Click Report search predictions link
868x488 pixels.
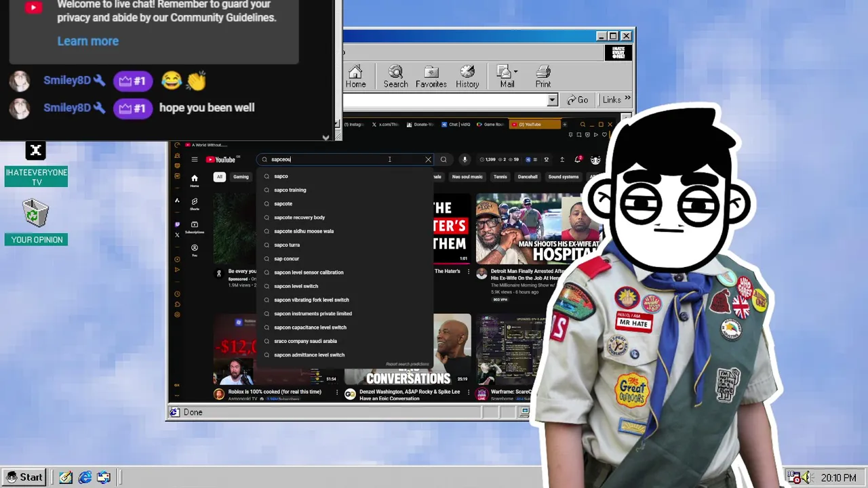tap(407, 364)
